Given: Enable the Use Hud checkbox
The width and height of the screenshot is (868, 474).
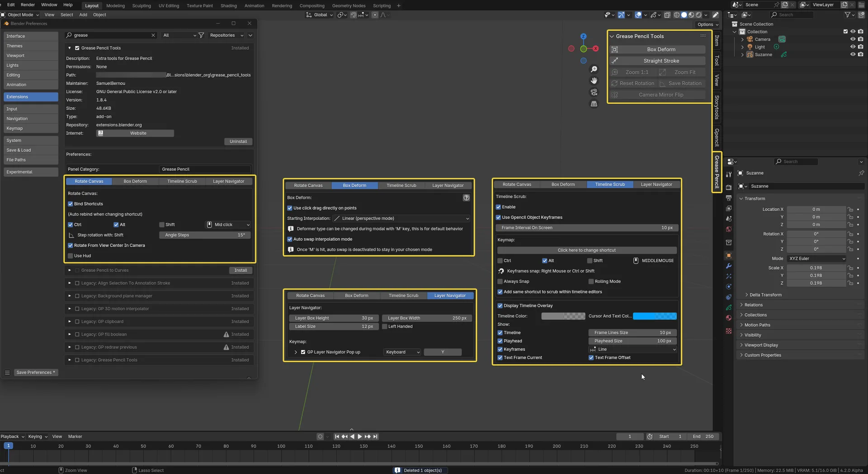Looking at the screenshot, I should [71, 256].
